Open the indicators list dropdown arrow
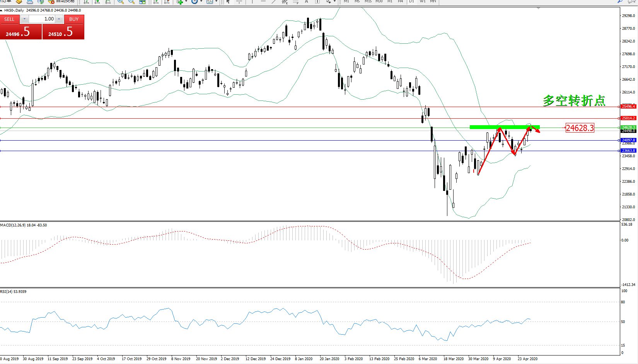This screenshot has width=638, height=364. 186,2
